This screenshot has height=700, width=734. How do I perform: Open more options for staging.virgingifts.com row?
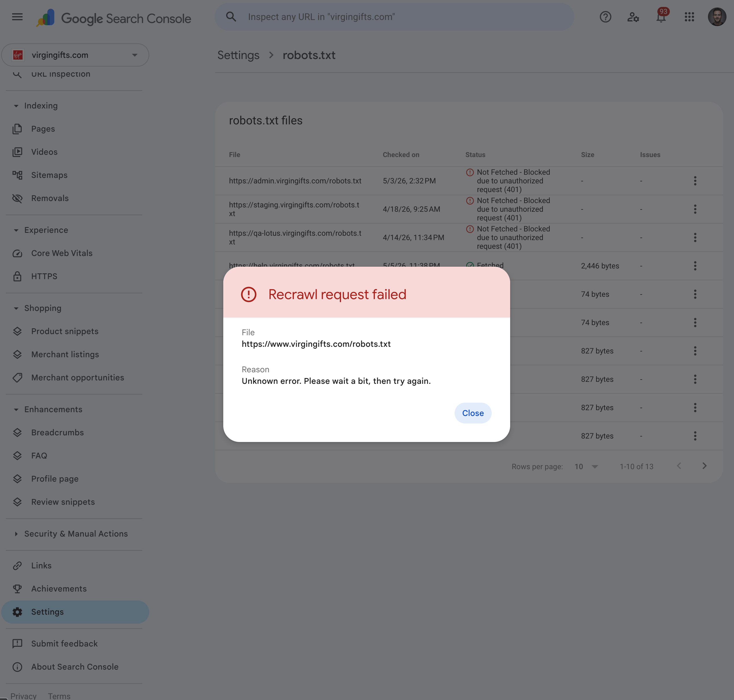tap(695, 209)
